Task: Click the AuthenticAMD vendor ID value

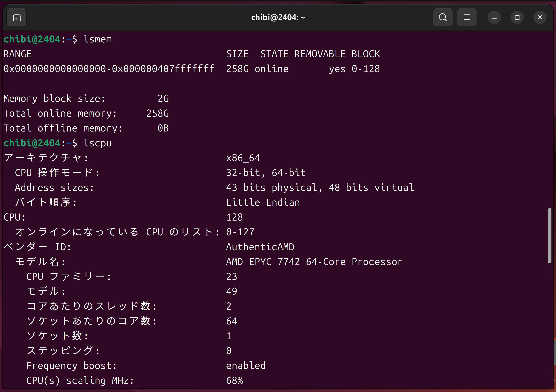Action: coord(260,247)
